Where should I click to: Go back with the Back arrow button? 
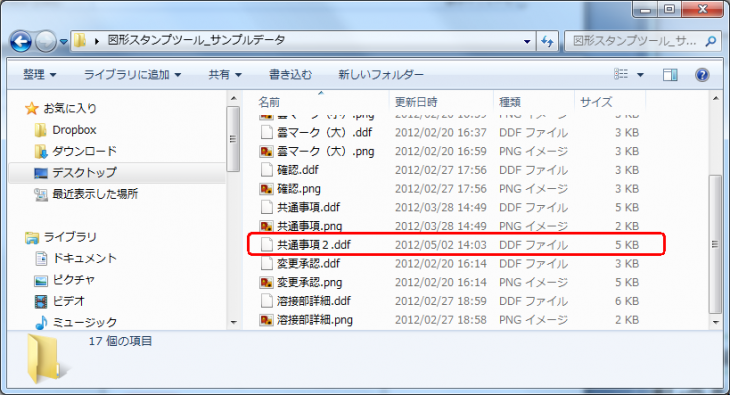click(21, 41)
